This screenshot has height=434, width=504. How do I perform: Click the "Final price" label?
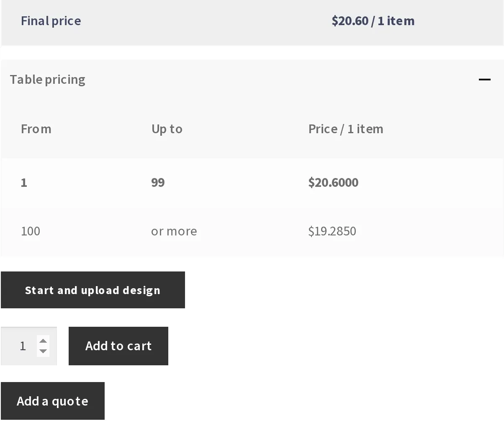tap(51, 21)
